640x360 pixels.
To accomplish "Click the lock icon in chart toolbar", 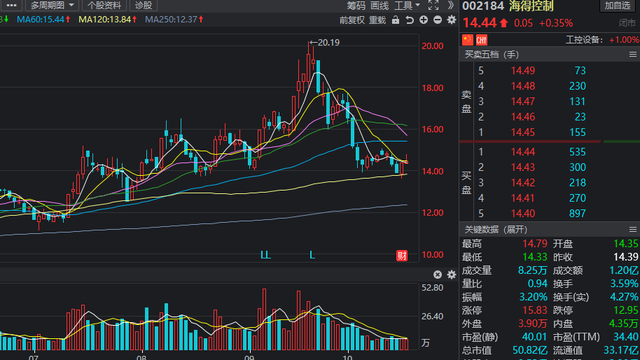I will pyautogui.click(x=396, y=20).
